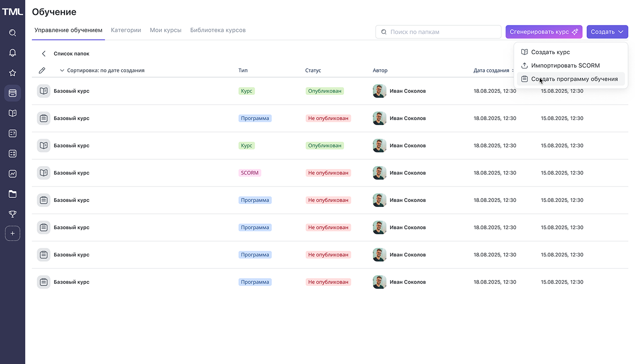Switch to the Категории tab
Viewport: 635px width, 364px height.
(x=126, y=30)
